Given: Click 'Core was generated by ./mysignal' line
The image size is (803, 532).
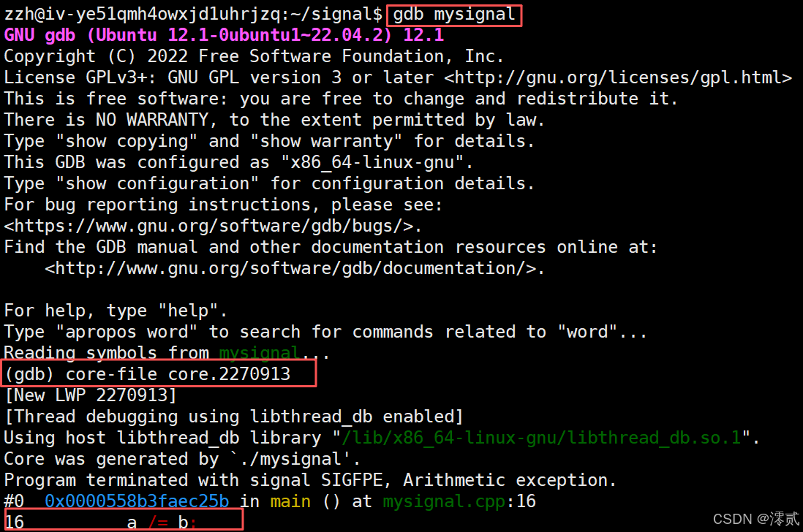Looking at the screenshot, I should coord(182,459).
